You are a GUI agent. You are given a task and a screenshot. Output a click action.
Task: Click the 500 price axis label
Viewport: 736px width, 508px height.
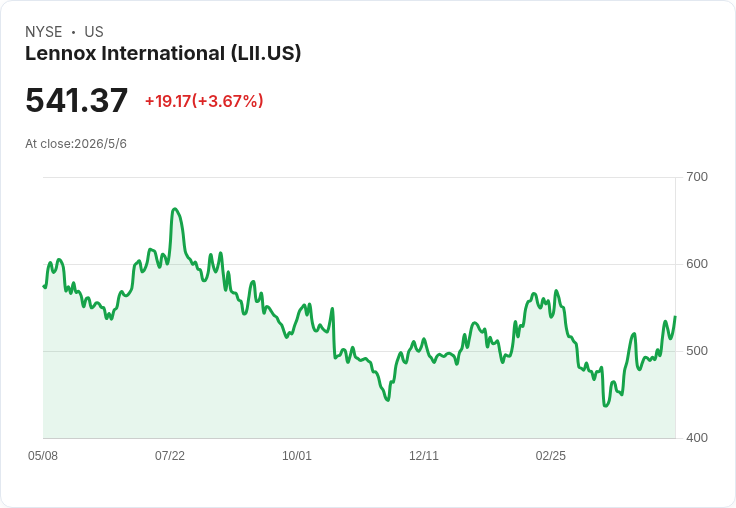(697, 351)
